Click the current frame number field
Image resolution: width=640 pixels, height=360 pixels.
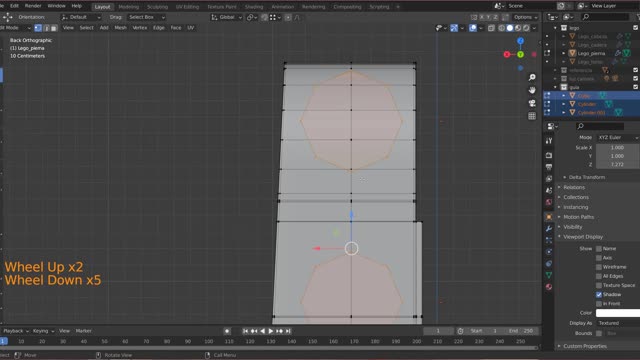(438, 331)
